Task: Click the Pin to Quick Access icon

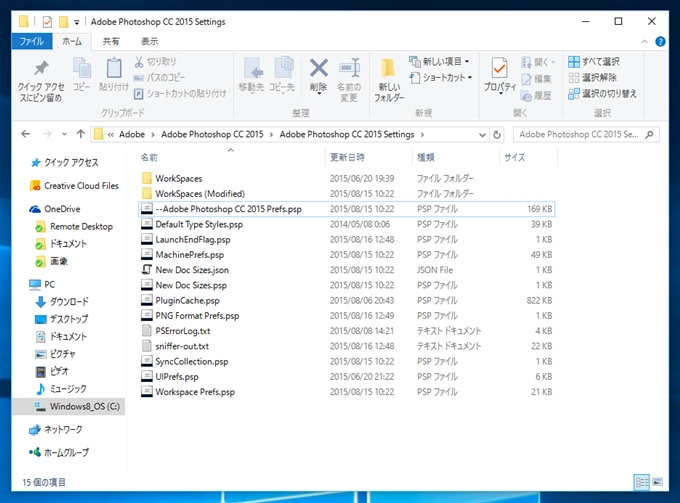Action: pos(41,68)
